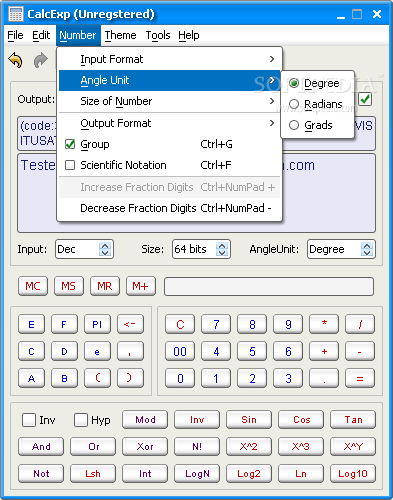Screen dimensions: 393x500
Task: Expand the Input Format submenu
Action: pos(170,59)
